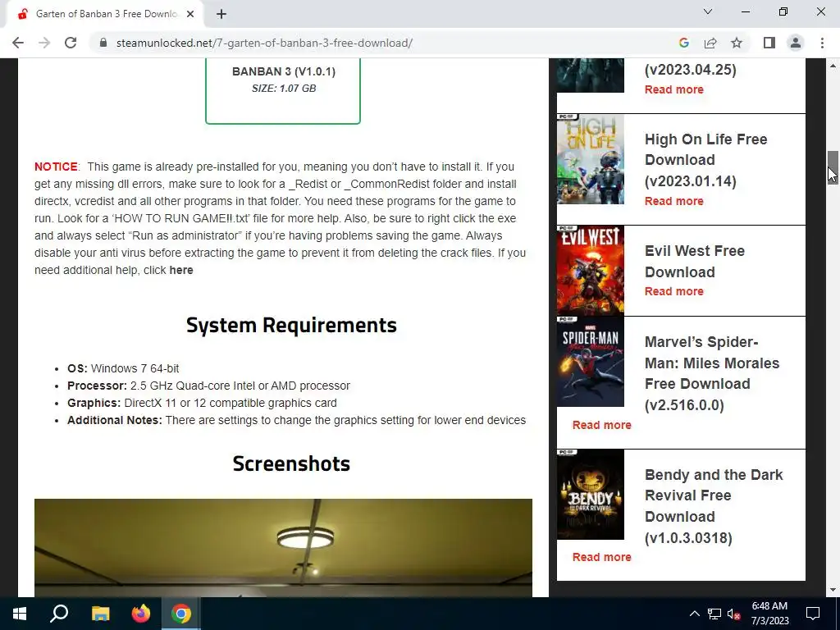The width and height of the screenshot is (840, 630).
Task: Open the High On Life Free Download title
Action: pyautogui.click(x=705, y=160)
